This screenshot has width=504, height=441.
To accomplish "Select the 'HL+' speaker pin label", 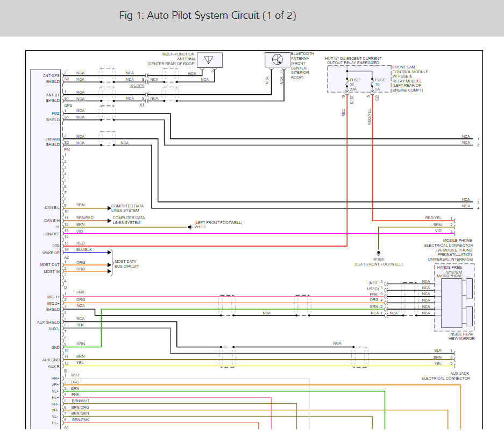I will [x=55, y=398].
